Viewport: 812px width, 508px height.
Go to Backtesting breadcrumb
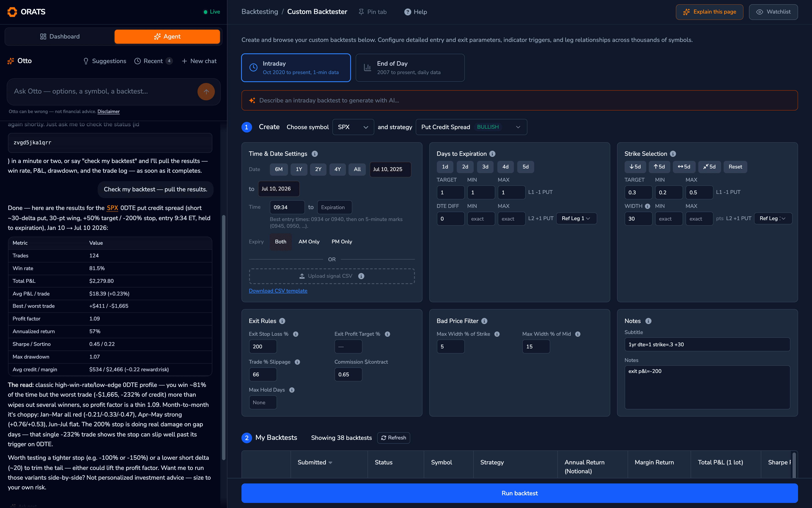pos(260,12)
